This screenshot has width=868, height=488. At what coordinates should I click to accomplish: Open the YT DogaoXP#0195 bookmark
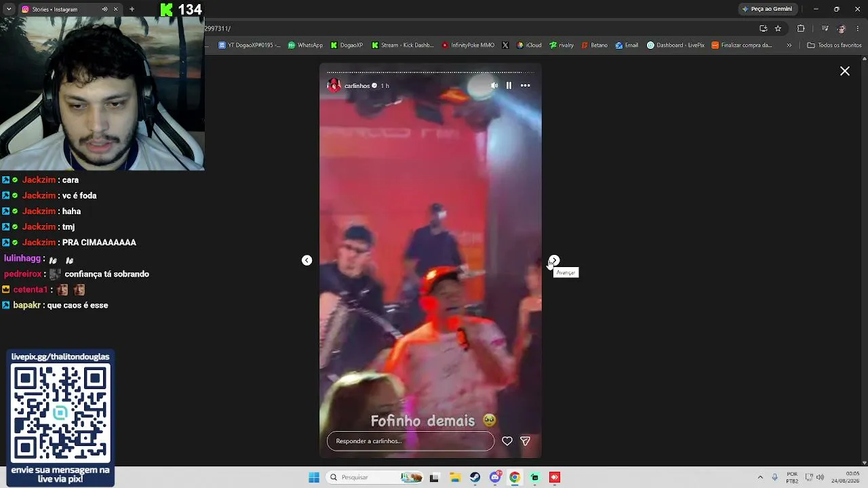[x=249, y=45]
